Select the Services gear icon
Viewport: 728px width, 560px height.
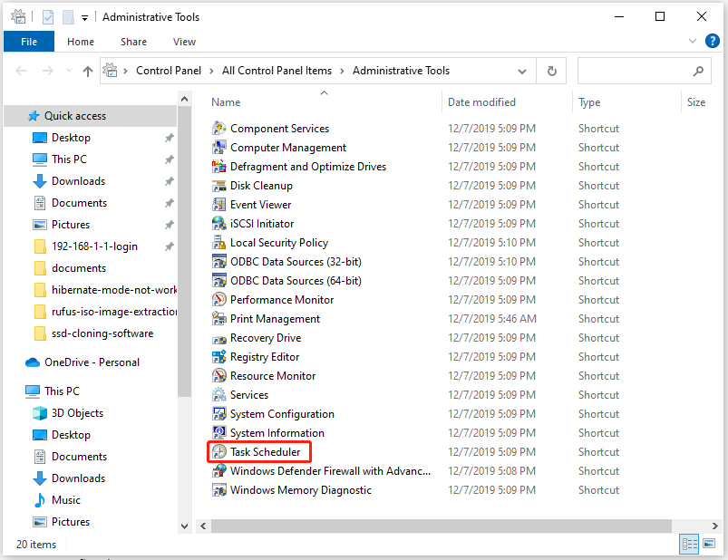tap(218, 395)
